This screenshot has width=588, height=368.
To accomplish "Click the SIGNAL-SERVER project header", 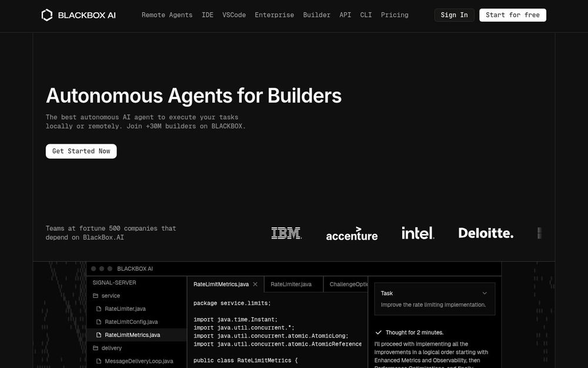I will click(x=115, y=283).
